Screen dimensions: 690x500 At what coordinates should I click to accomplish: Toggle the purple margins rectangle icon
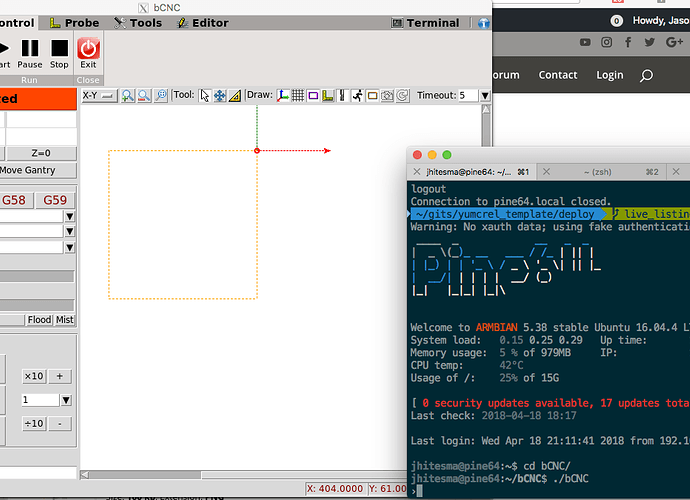point(313,96)
